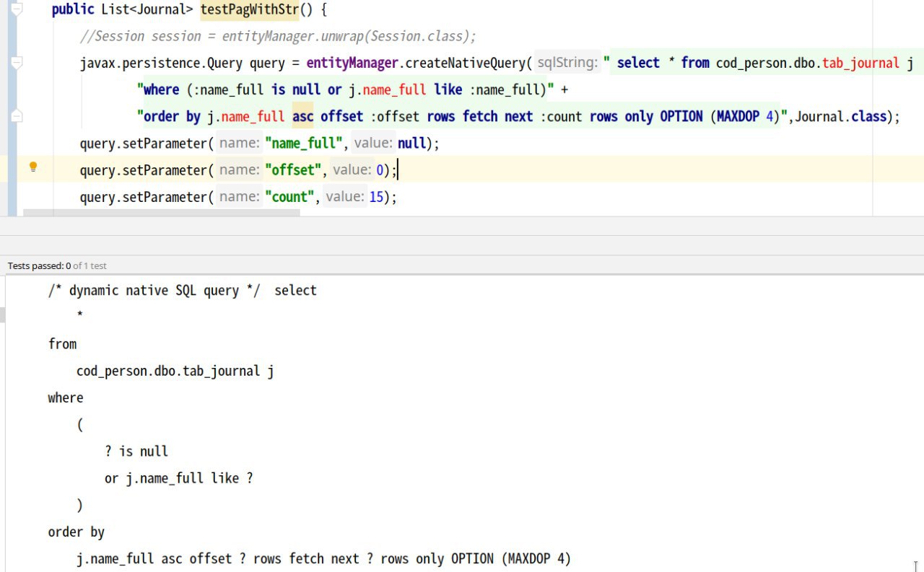Click entityManager in the createNativeQuery call
The width and height of the screenshot is (924, 572).
(x=352, y=63)
